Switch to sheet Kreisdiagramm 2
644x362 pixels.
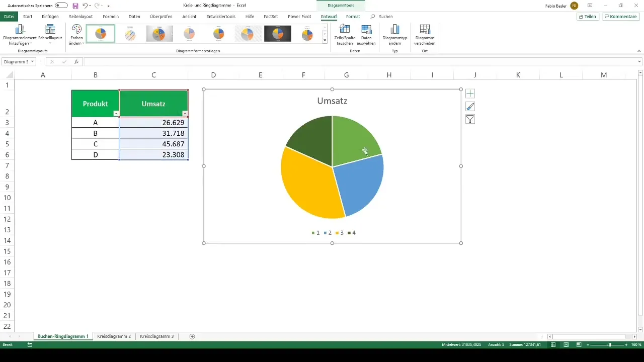tap(114, 336)
